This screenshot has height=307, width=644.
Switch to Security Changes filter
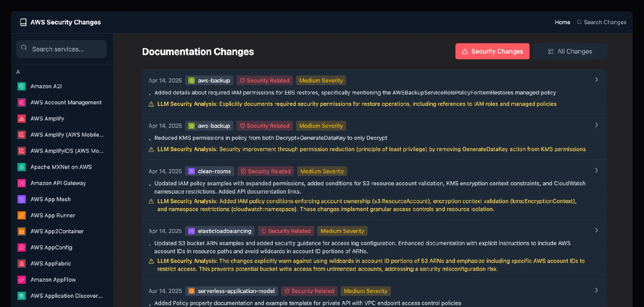pos(492,51)
